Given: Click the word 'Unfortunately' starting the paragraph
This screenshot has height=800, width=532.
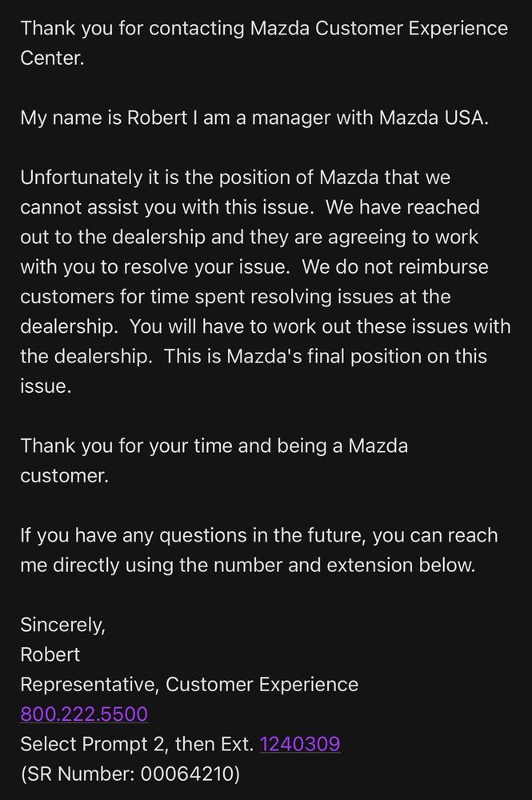Looking at the screenshot, I should pyautogui.click(x=82, y=177).
